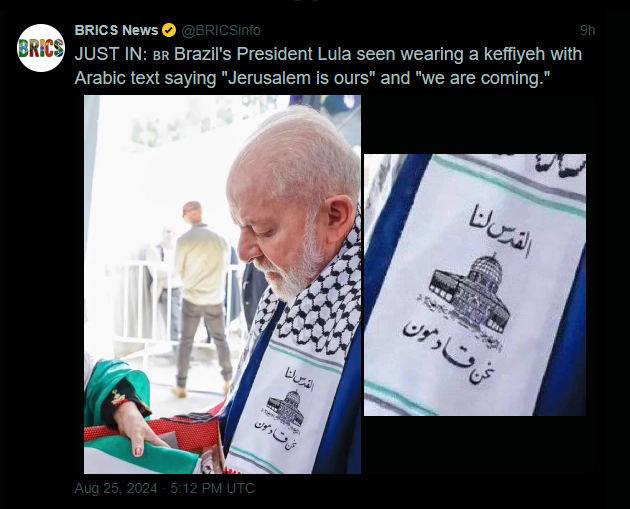
Task: Open the @BRICSinfo handle link
Action: 221,30
